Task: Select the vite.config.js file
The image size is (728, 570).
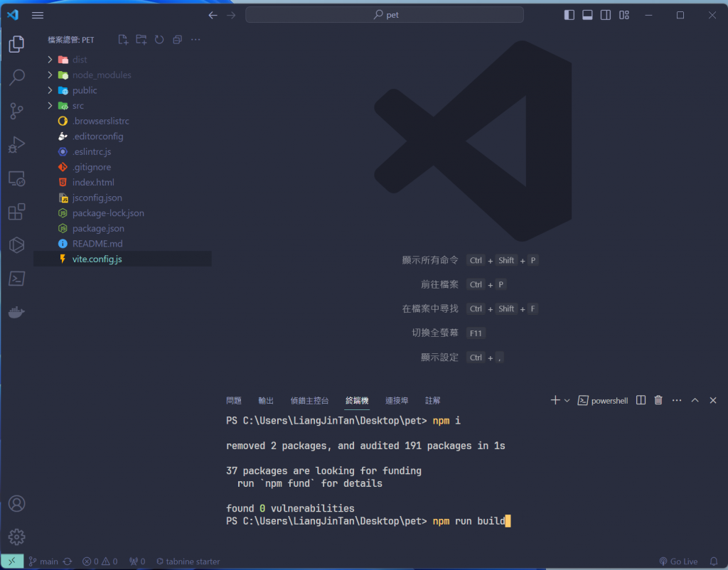Action: (x=122, y=259)
